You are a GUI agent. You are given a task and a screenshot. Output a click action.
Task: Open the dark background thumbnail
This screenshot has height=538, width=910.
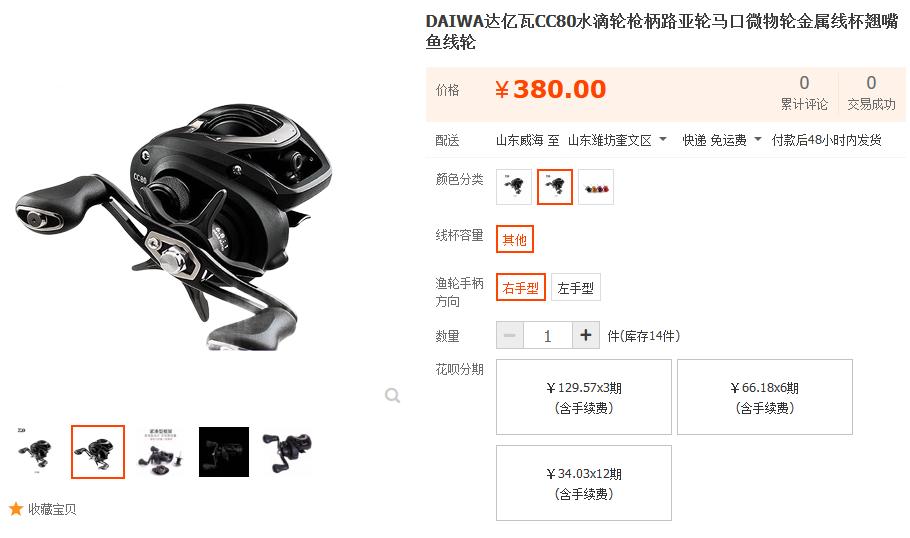click(224, 452)
